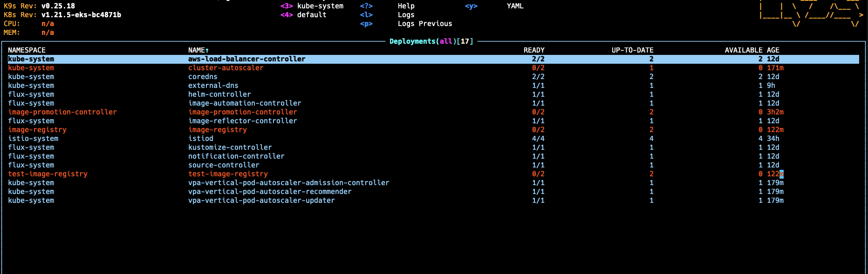Click age 171m of cluster-autoscaler
This screenshot has width=868, height=274.
[x=775, y=68]
